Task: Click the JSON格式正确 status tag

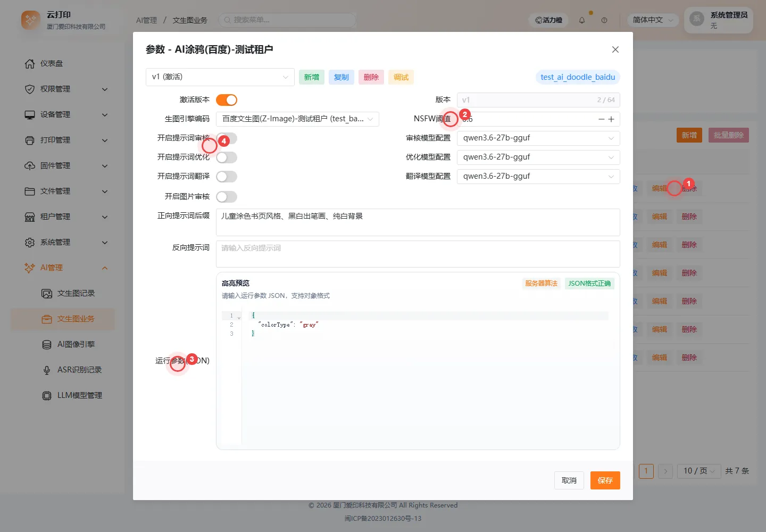Action: [589, 284]
